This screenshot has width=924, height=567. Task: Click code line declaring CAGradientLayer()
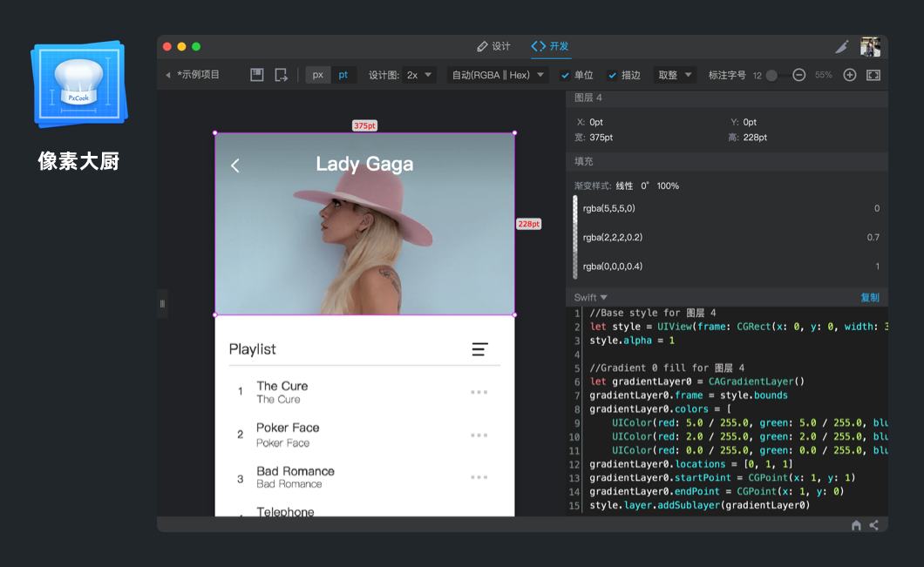(x=697, y=381)
